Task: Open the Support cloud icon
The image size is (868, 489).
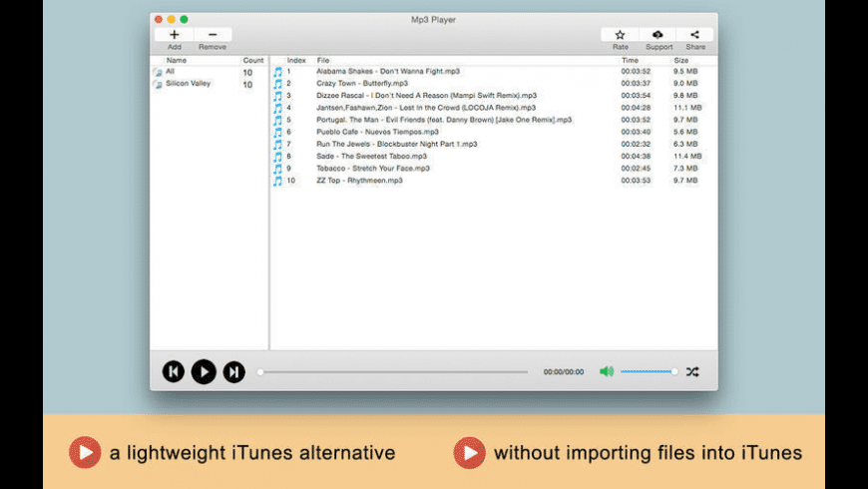Action: click(657, 35)
